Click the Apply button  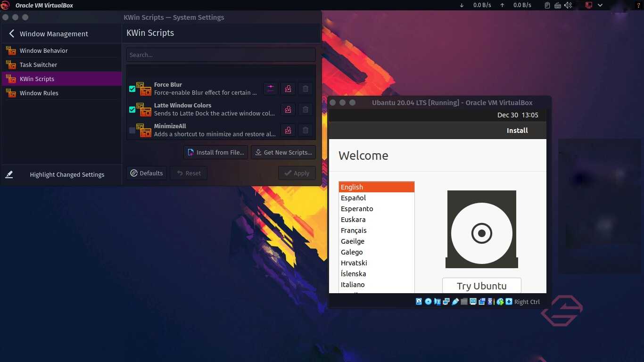[297, 173]
